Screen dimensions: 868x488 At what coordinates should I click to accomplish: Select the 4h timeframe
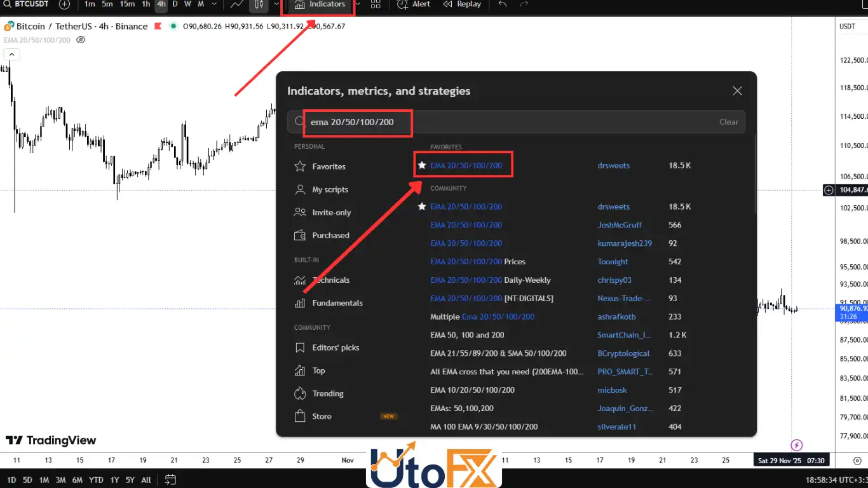tap(161, 4)
